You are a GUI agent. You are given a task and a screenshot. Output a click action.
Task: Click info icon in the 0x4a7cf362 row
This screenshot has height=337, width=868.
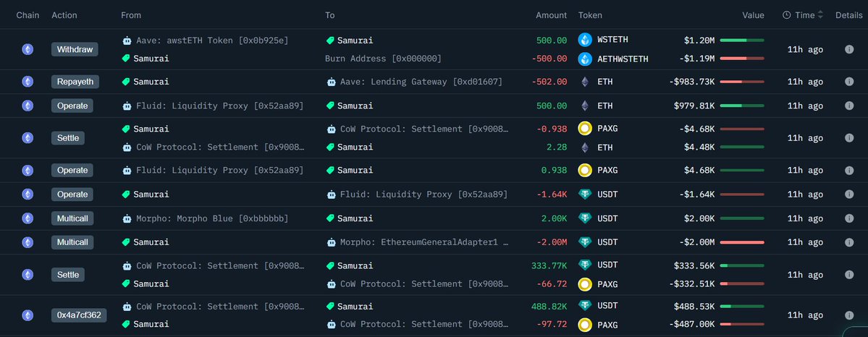coord(849,315)
